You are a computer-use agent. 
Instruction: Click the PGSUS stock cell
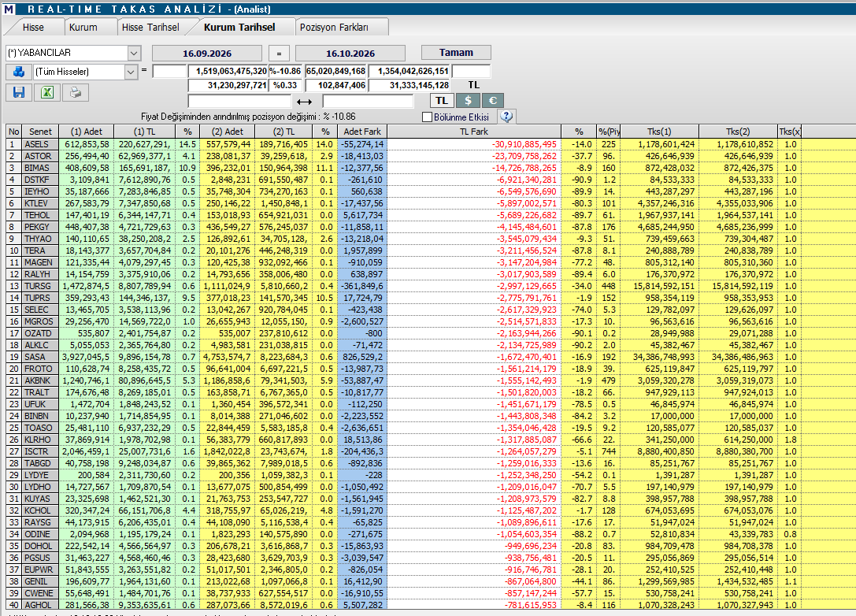40,558
